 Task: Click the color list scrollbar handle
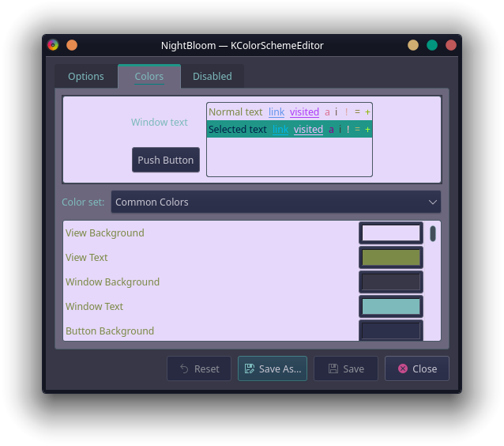[x=433, y=233]
